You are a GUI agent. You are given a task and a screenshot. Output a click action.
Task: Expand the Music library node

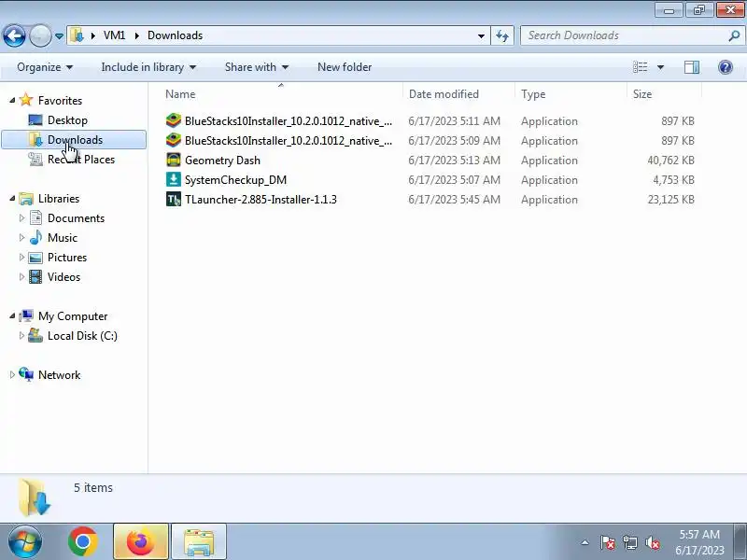tap(21, 238)
